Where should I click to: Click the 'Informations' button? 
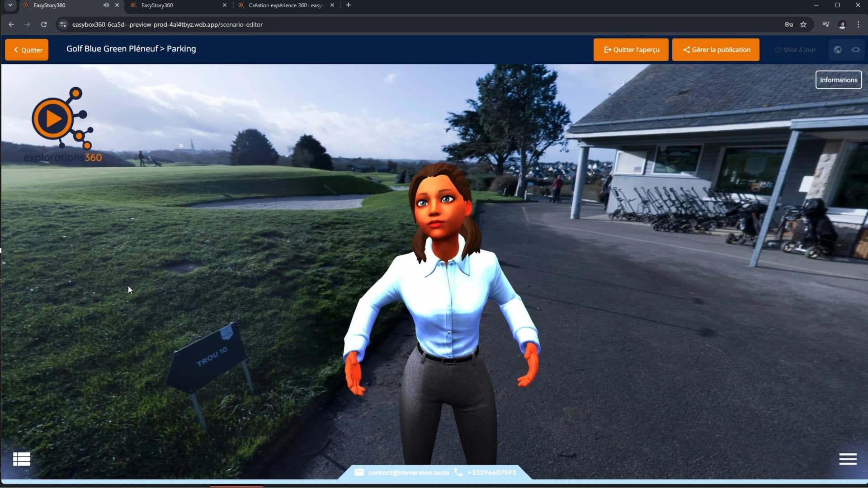pyautogui.click(x=839, y=80)
